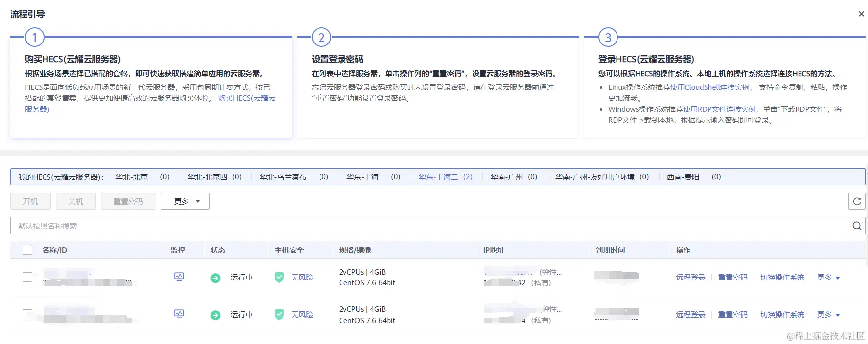Click the 监控 column header
868x344 pixels.
pos(178,250)
